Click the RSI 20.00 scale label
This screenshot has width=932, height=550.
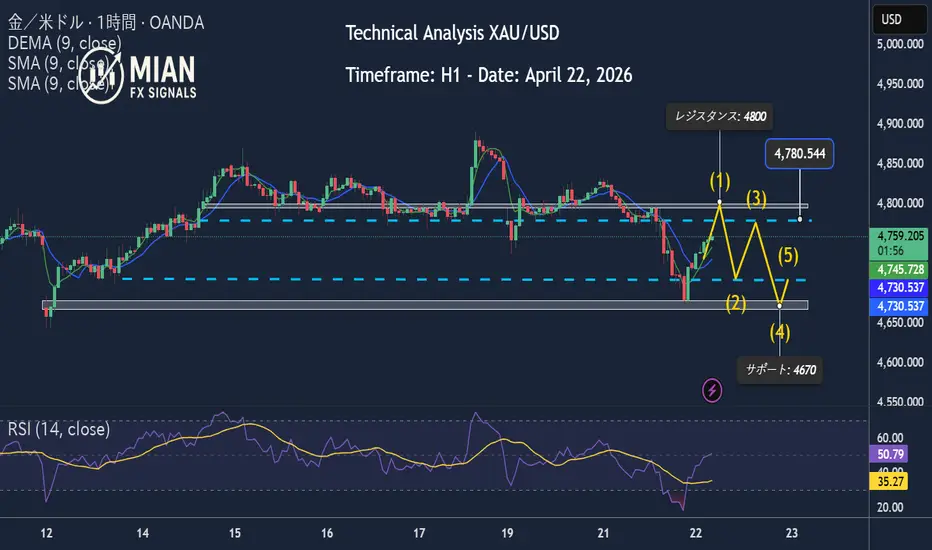[x=890, y=507]
